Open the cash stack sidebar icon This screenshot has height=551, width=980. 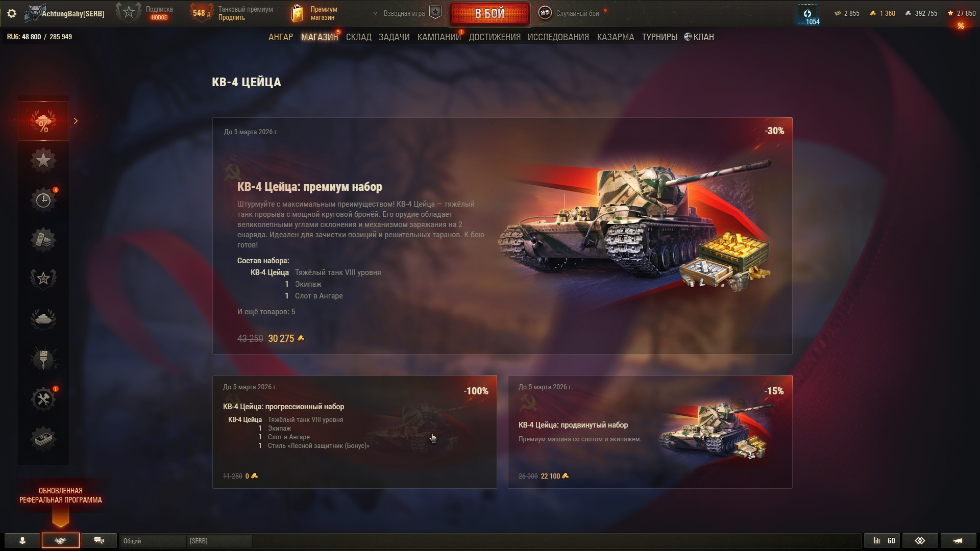(x=43, y=438)
